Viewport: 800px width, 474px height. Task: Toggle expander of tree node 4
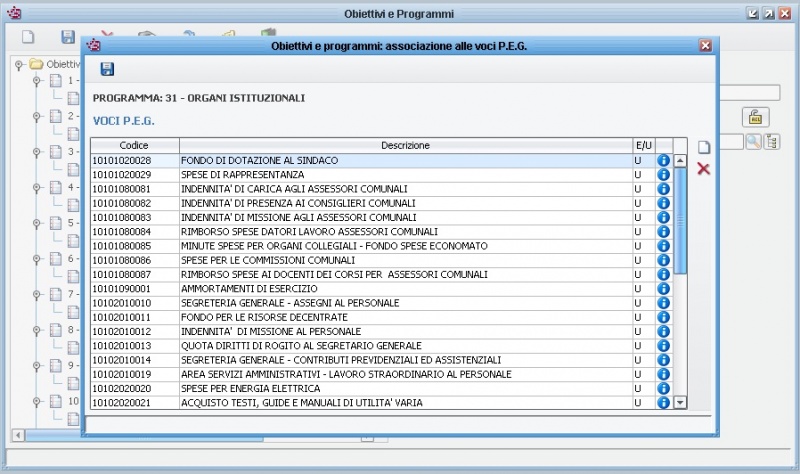click(x=37, y=188)
